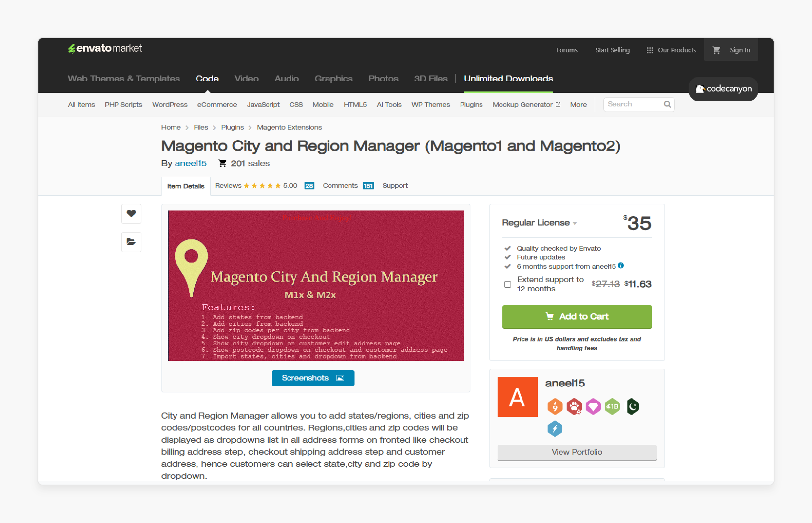812x523 pixels.
Task: Click the Mockup Generator external link
Action: coord(526,105)
